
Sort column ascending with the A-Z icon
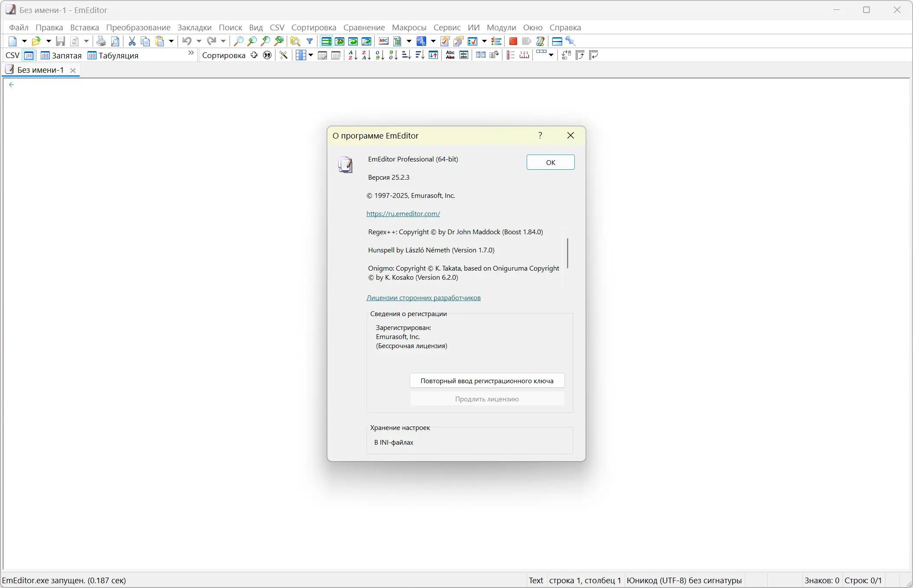pyautogui.click(x=352, y=55)
